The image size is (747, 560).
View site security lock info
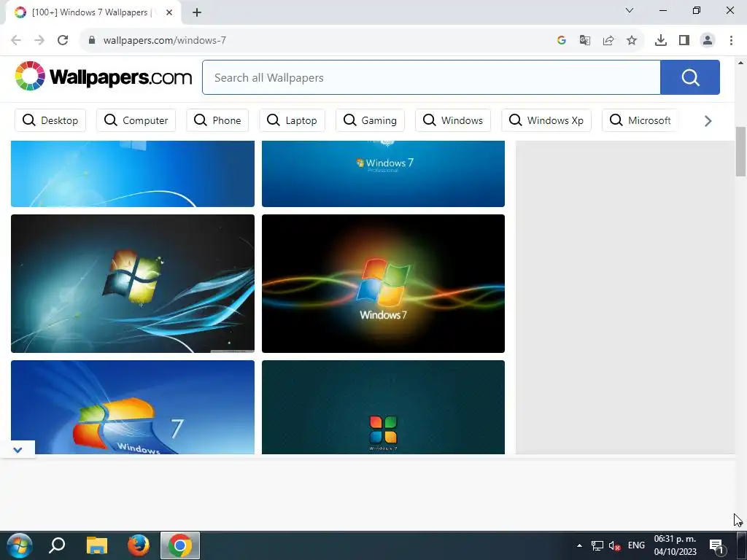92,40
